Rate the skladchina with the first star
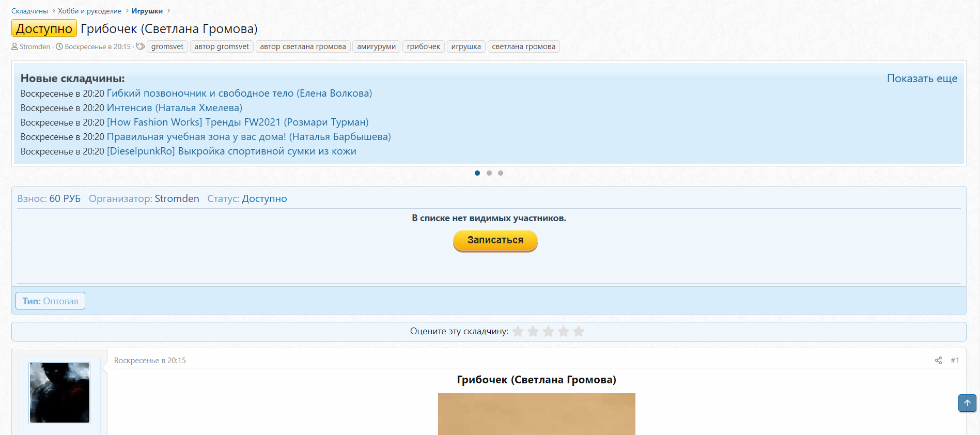The height and width of the screenshot is (435, 980). coord(518,332)
